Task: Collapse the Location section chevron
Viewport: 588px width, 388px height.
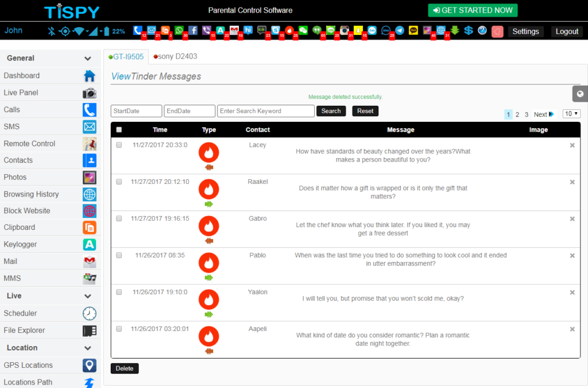Action: tap(88, 348)
